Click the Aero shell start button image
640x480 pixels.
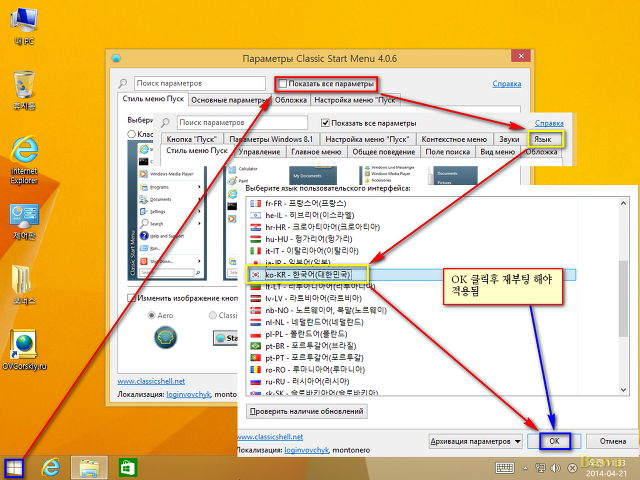(x=166, y=337)
